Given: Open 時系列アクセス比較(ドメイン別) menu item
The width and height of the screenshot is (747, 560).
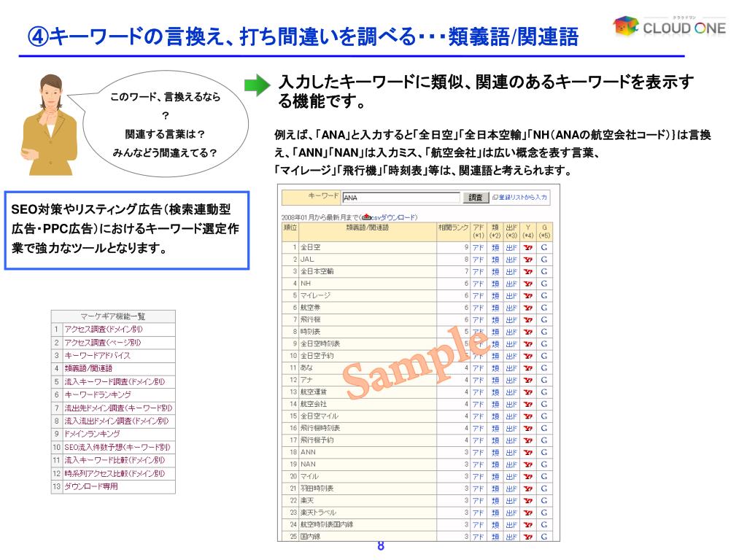Looking at the screenshot, I should pos(115,473).
